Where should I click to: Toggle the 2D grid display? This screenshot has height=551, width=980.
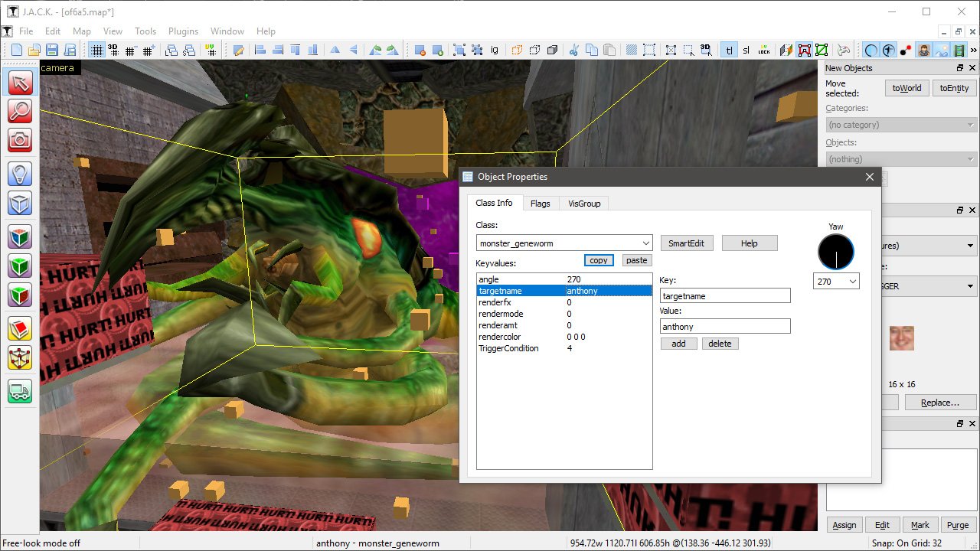pos(96,50)
